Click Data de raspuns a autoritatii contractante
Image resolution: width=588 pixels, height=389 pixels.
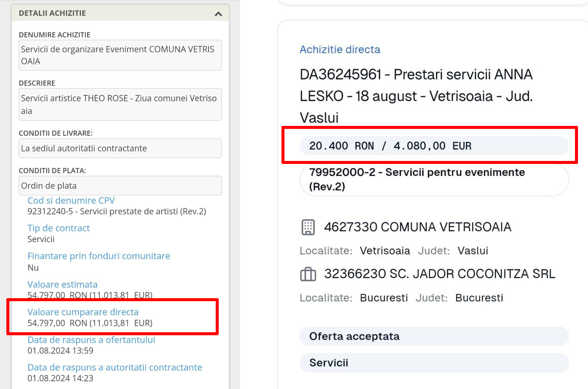[115, 368]
